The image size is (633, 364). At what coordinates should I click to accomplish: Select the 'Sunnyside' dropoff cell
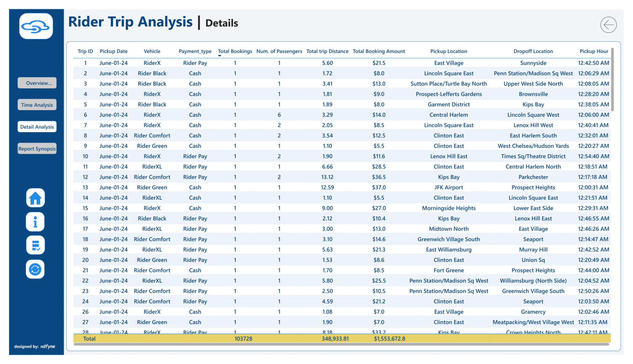(533, 63)
